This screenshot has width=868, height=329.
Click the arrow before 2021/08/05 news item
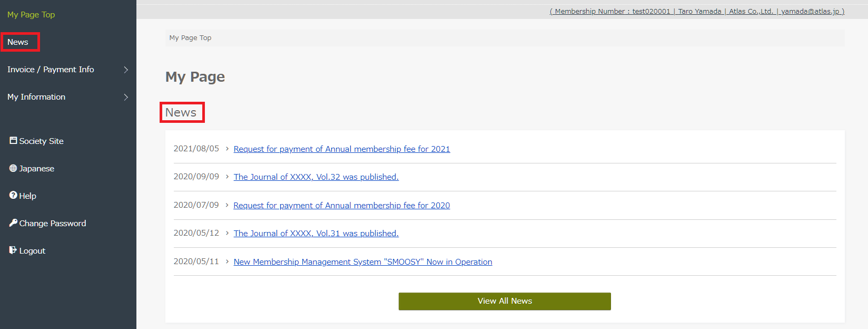click(x=227, y=149)
